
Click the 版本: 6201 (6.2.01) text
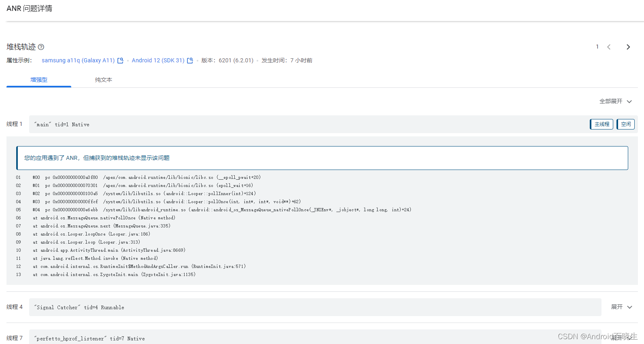point(227,60)
